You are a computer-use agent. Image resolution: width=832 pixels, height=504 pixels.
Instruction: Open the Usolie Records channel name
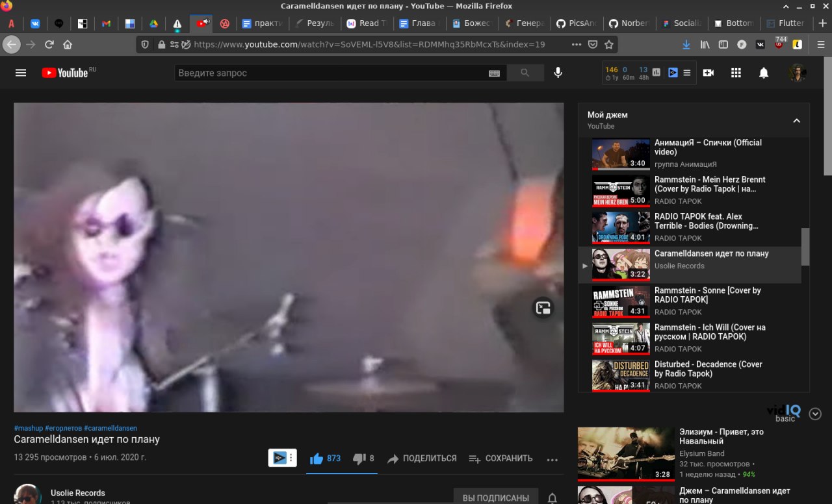point(78,493)
